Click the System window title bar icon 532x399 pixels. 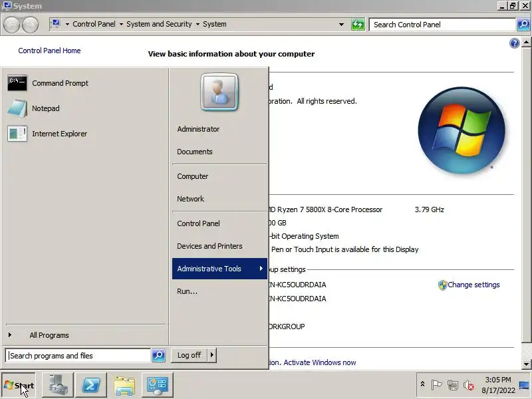click(x=7, y=6)
